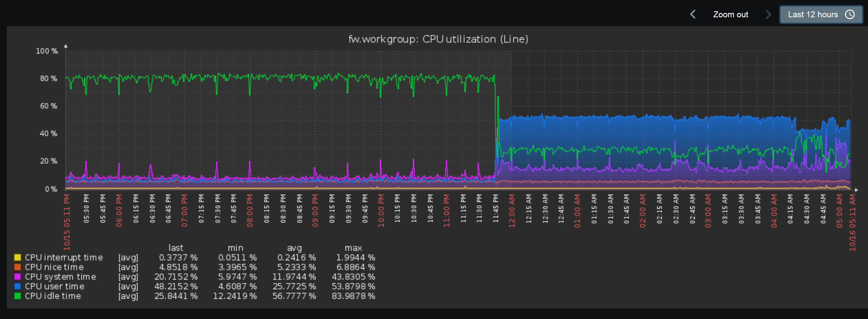The height and width of the screenshot is (319, 868).
Task: Click the 100 % y-axis label
Action: 47,51
